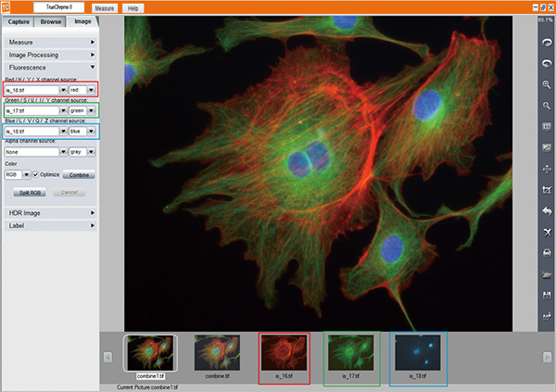Click the print icon in right toolbar

545,253
